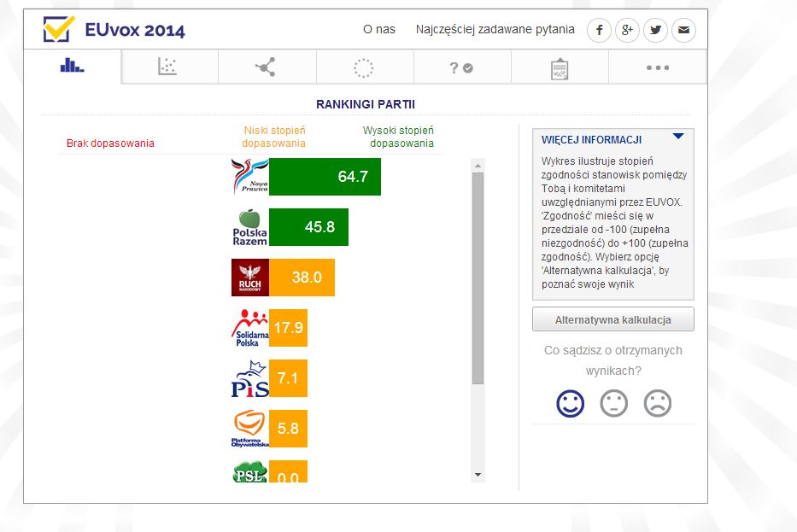Click the Solidarna Polska party logo
Viewport: 797px width, 532px height.
point(250,328)
